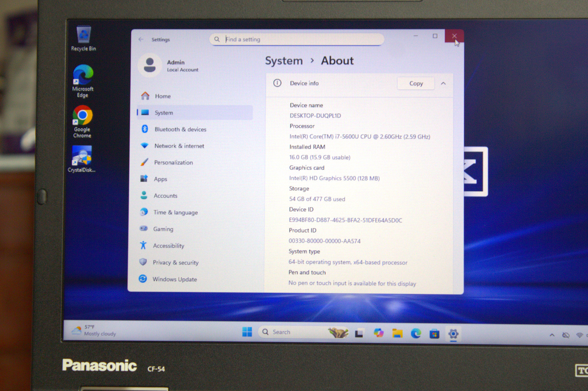Click the Admin account avatar
The height and width of the screenshot is (391, 588).
coord(150,65)
